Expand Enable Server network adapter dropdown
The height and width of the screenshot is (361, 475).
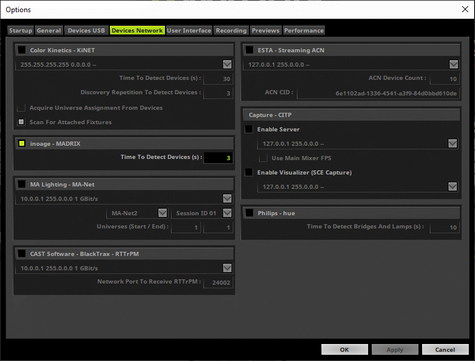[x=452, y=144]
